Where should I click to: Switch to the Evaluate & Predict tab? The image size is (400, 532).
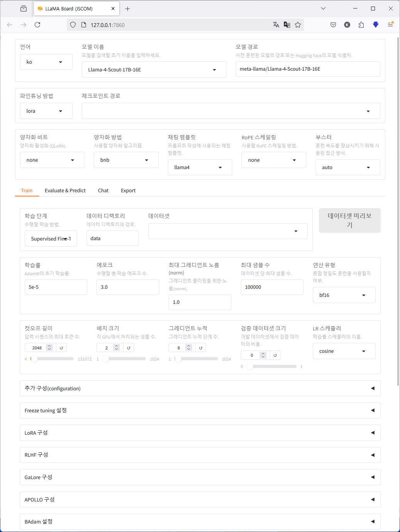click(x=65, y=190)
